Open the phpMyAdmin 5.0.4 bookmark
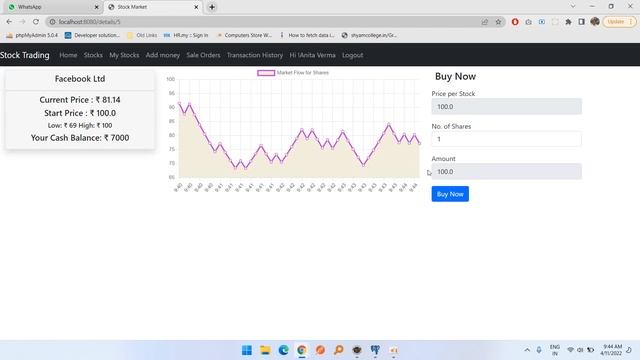 pos(32,36)
